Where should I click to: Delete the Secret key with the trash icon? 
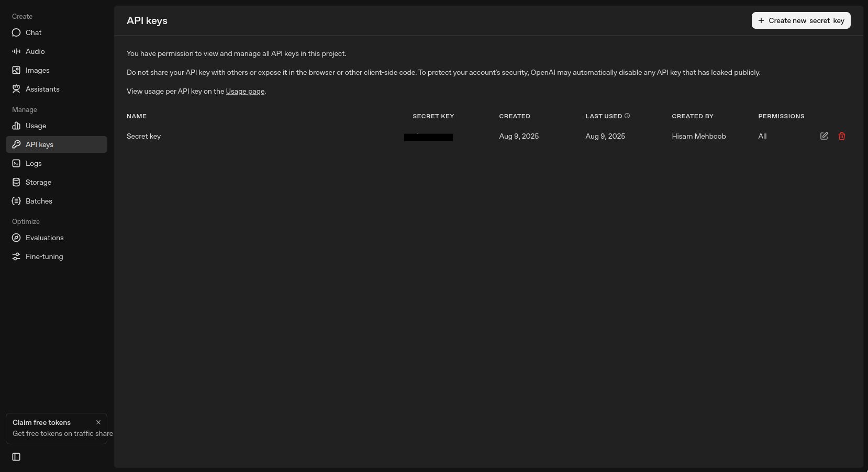(842, 136)
